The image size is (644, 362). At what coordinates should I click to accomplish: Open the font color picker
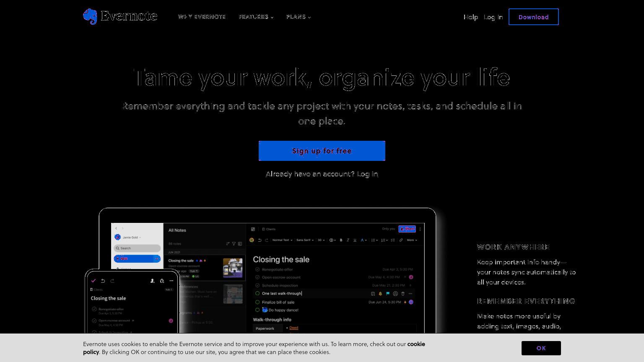(x=364, y=240)
